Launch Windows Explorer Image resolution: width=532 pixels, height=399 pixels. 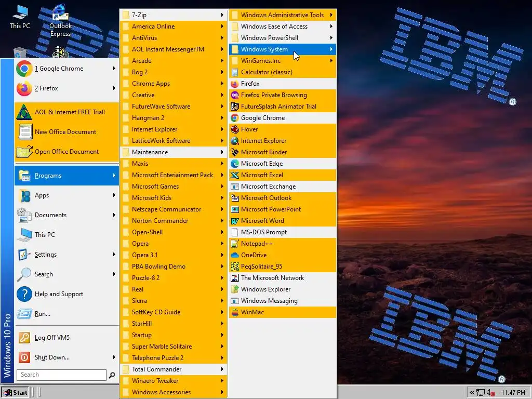[283, 289]
